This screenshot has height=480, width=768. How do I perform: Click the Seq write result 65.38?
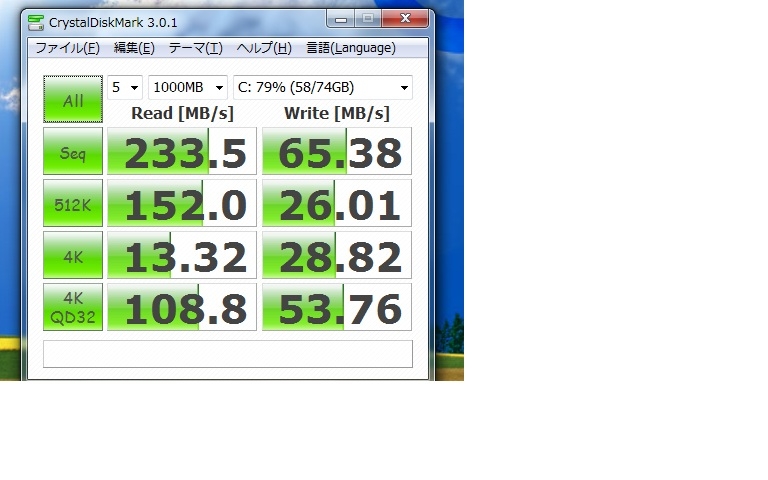point(337,152)
